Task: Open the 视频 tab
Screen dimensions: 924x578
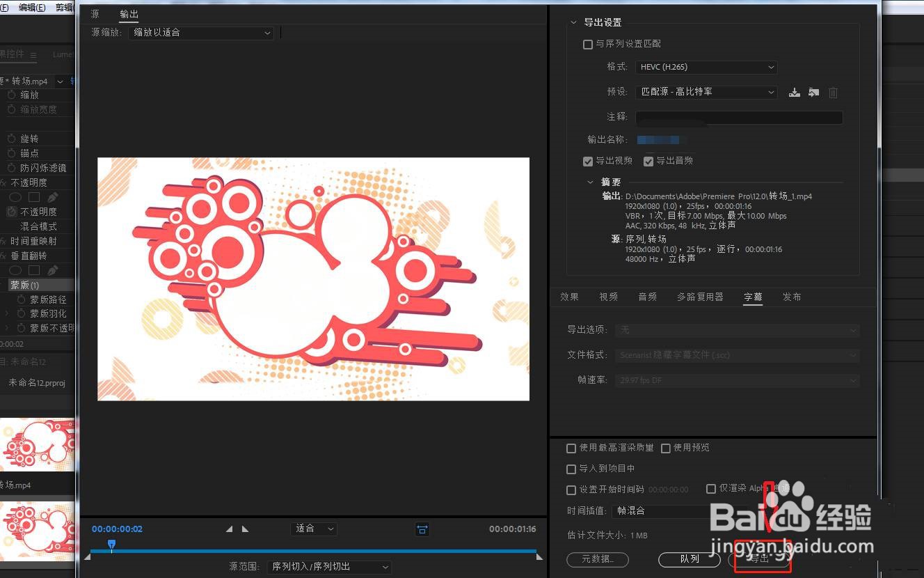Action: coord(608,297)
